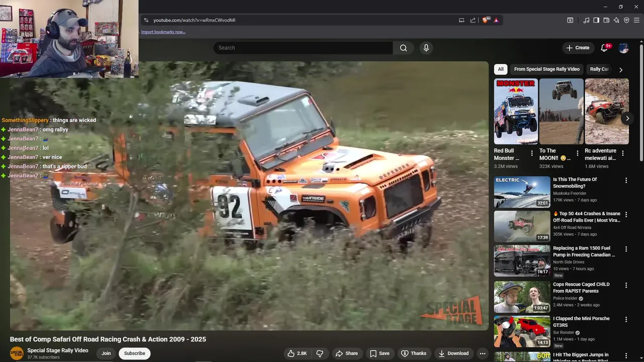Open Special Stage Rally Video channel name
The image size is (644, 362).
57,350
